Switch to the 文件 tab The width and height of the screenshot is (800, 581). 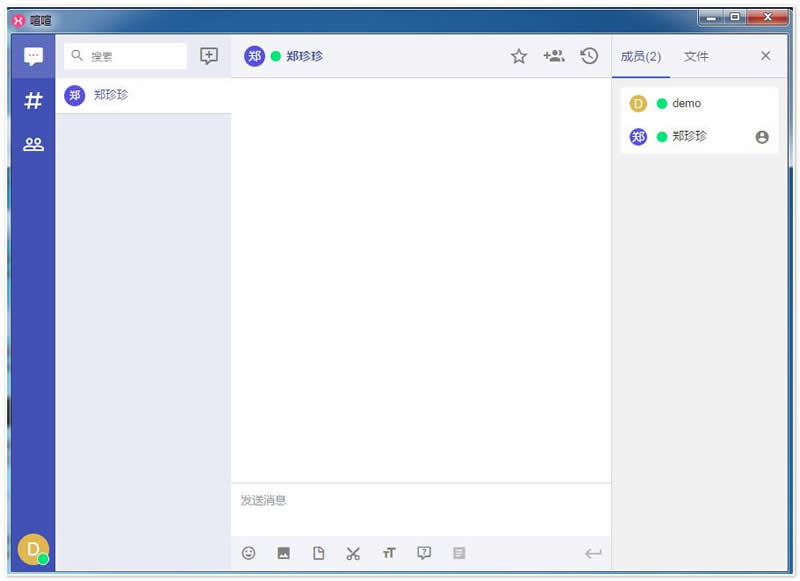tap(696, 56)
